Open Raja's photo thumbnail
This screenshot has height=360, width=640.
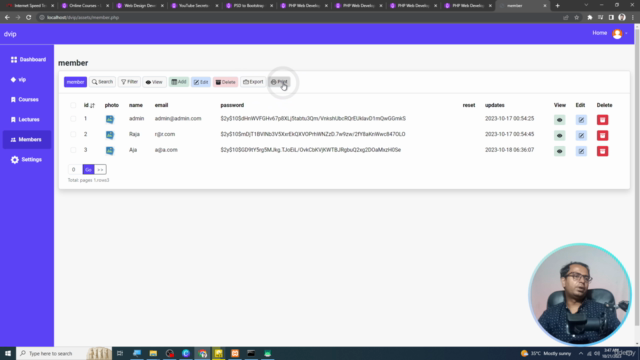[x=110, y=135]
